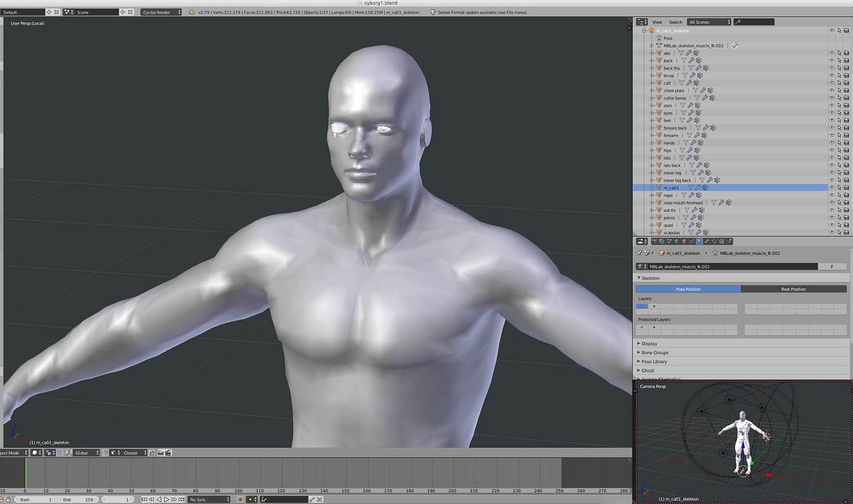This screenshot has height=504, width=853.
Task: Toggle visibility eye for m_ca01 row
Action: click(x=831, y=188)
